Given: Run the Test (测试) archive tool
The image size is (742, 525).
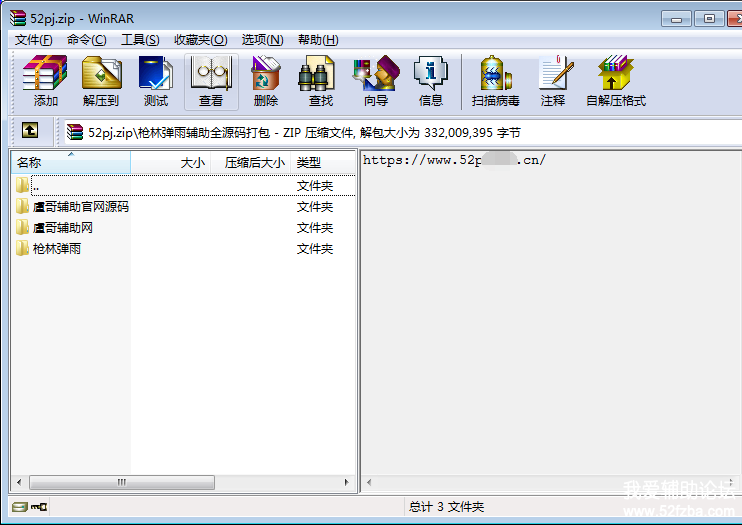Looking at the screenshot, I should click(x=156, y=81).
